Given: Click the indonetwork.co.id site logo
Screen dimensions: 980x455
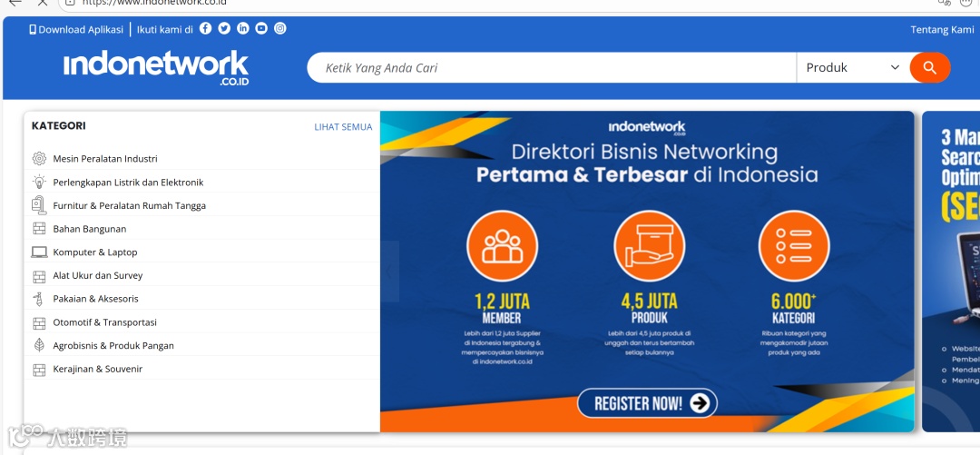Looking at the screenshot, I should point(156,67).
